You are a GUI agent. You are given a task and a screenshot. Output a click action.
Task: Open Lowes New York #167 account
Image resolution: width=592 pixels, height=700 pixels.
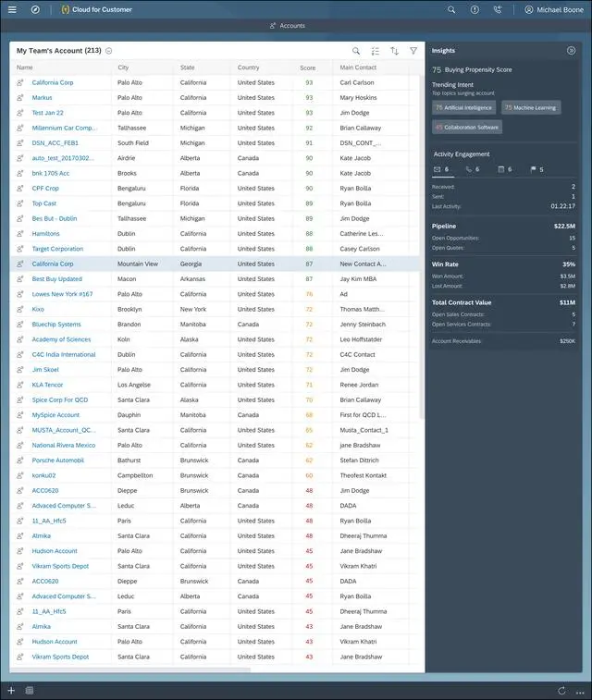[63, 294]
